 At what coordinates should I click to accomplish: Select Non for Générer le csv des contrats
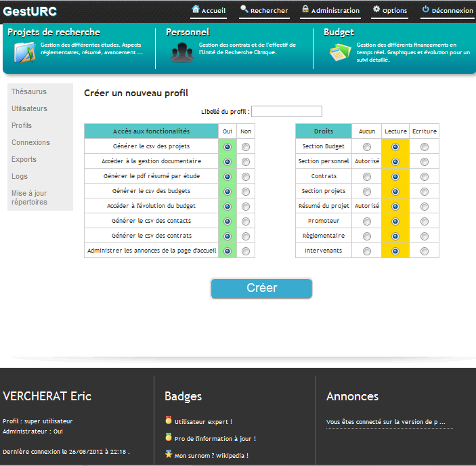click(246, 236)
